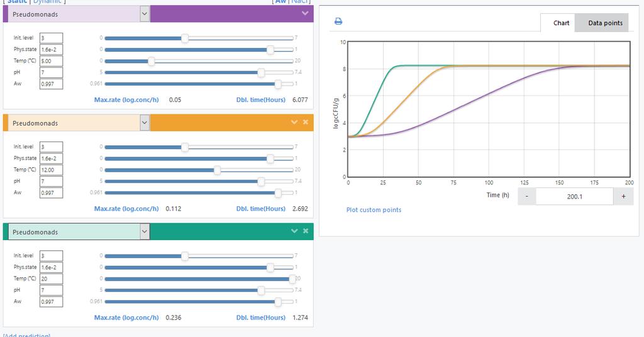Click Phys.state field in purple panel
Screen dimensions: 644x337
[52, 49]
